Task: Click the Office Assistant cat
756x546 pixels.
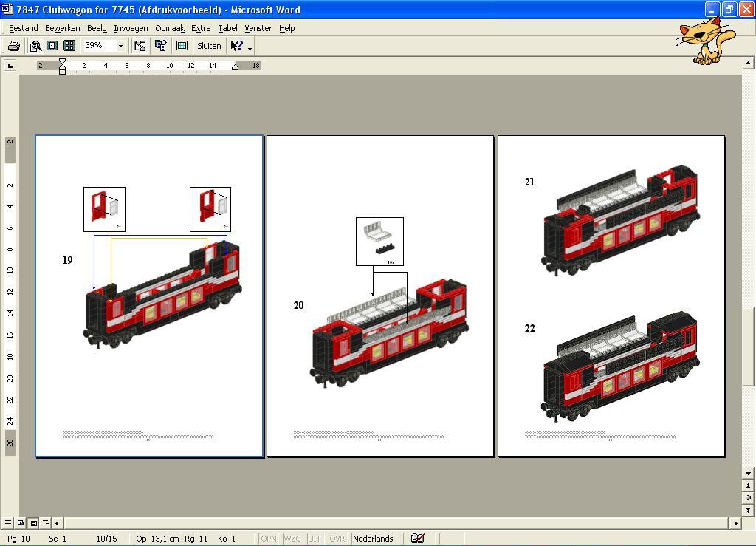Action: pyautogui.click(x=705, y=41)
